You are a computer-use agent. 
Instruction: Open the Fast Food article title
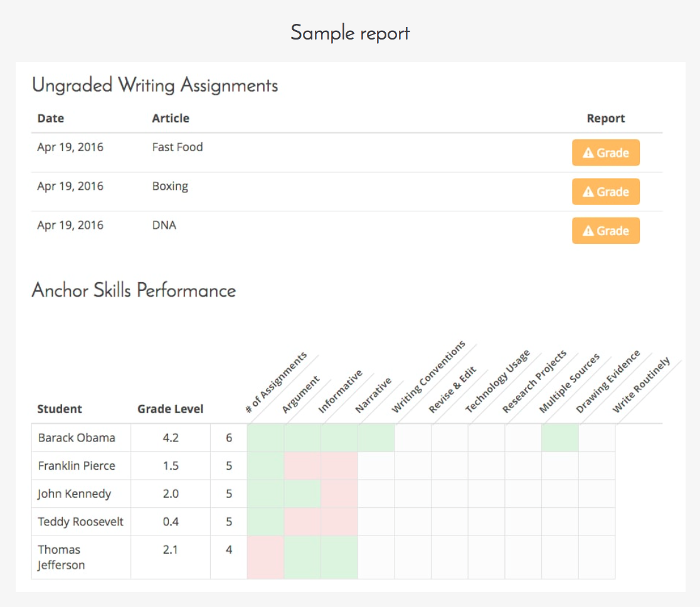click(177, 147)
